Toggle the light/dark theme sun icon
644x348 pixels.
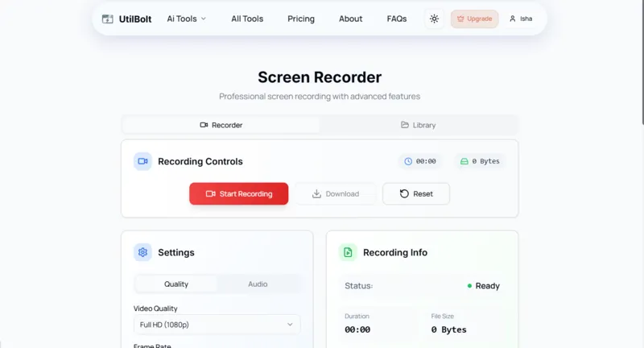tap(434, 19)
